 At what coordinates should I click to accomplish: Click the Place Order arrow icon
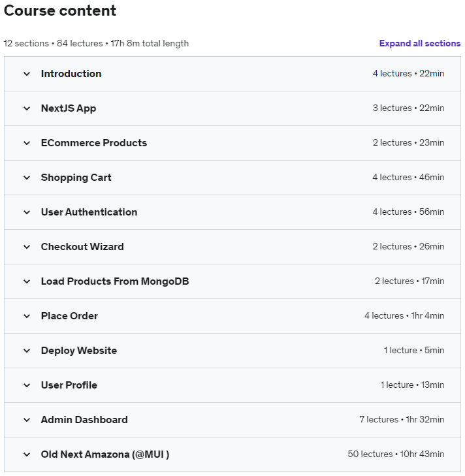(x=27, y=316)
